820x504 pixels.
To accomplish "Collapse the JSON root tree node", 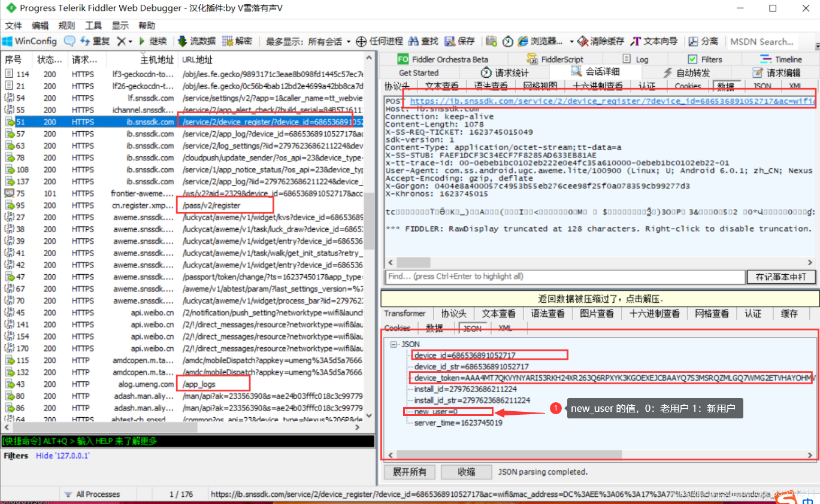I will pos(394,344).
